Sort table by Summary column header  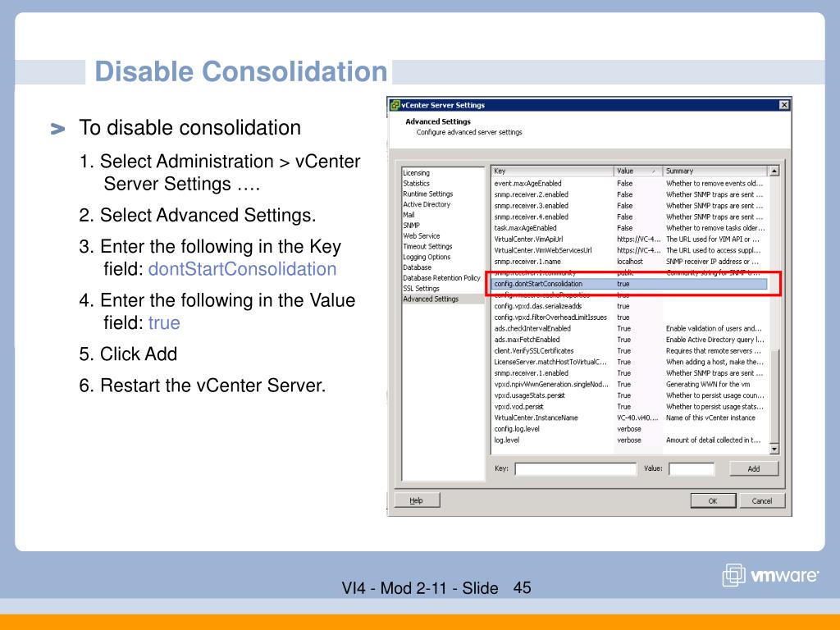[x=715, y=171]
